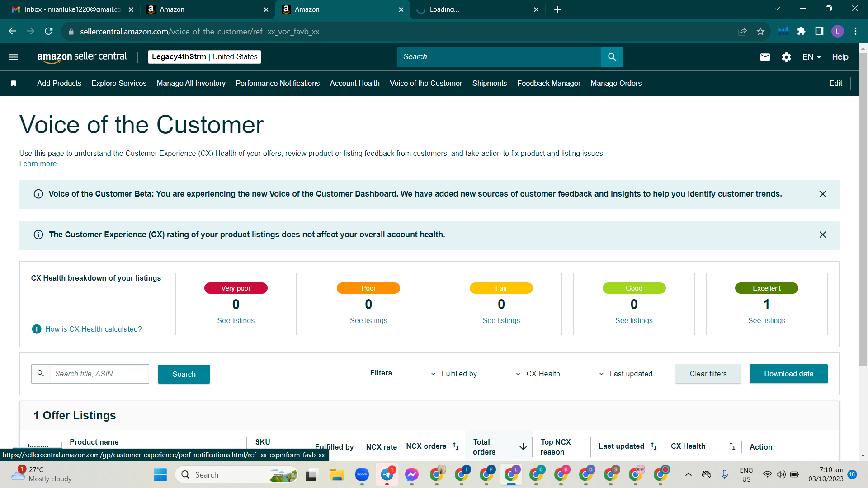868x488 pixels.
Task: Click the Help link in header
Action: [x=840, y=57]
